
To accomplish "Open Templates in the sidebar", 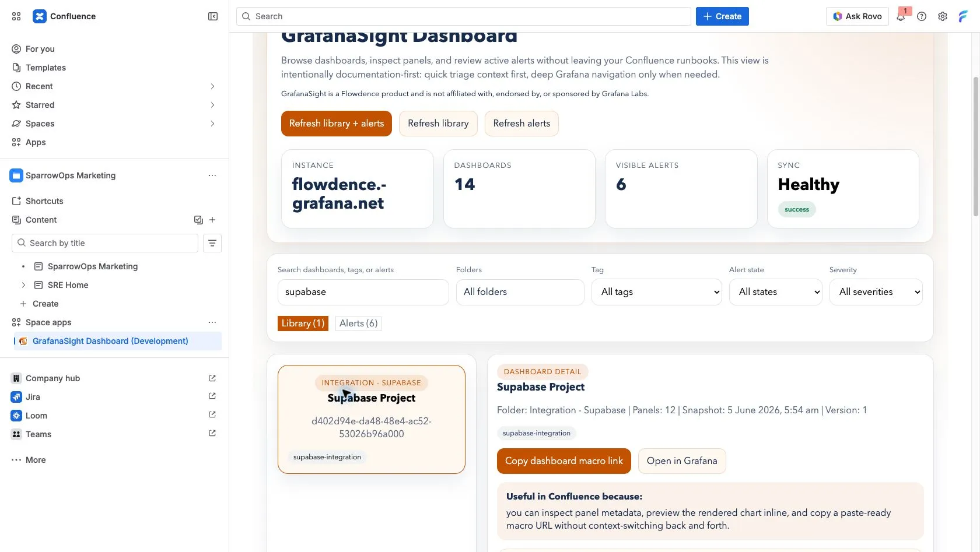I will [x=45, y=68].
